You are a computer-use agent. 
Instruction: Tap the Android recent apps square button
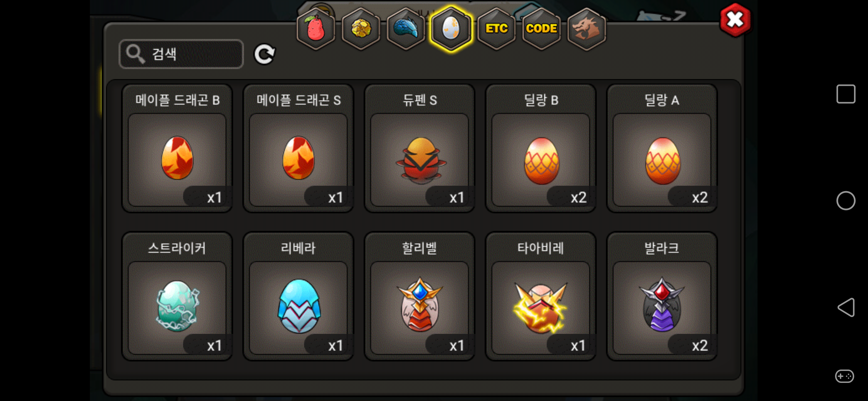point(845,94)
